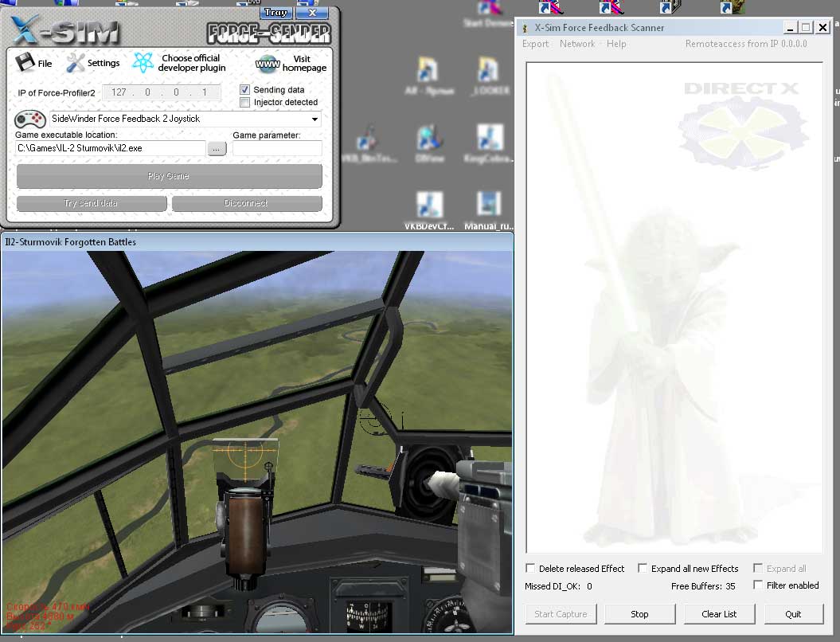Expand the SideWinder Force Feedback joystick dropdown
Screen dimensions: 840x642
pos(315,119)
